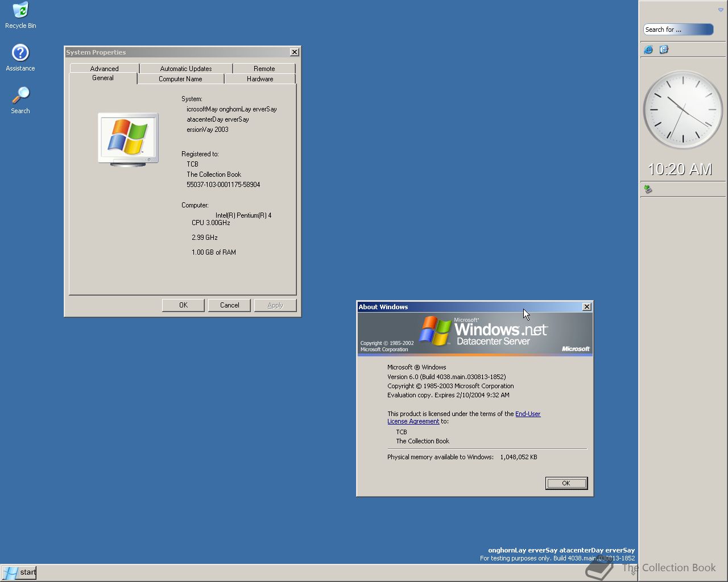
Task: Click the second quick launch icon in sidebar
Action: pos(664,50)
